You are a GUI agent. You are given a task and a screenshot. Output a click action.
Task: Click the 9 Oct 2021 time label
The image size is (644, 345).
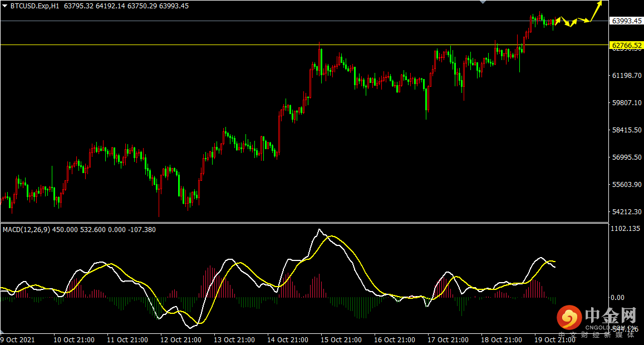[18, 340]
